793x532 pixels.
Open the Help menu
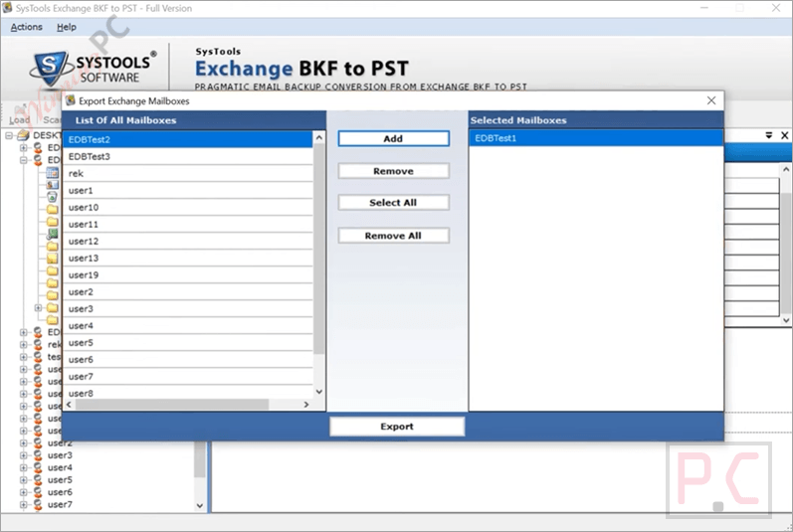pyautogui.click(x=67, y=27)
